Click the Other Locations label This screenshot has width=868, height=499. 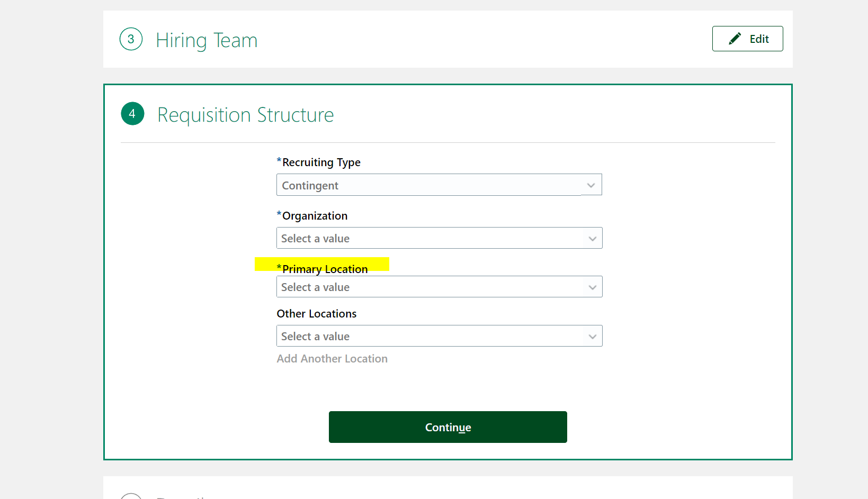tap(316, 313)
